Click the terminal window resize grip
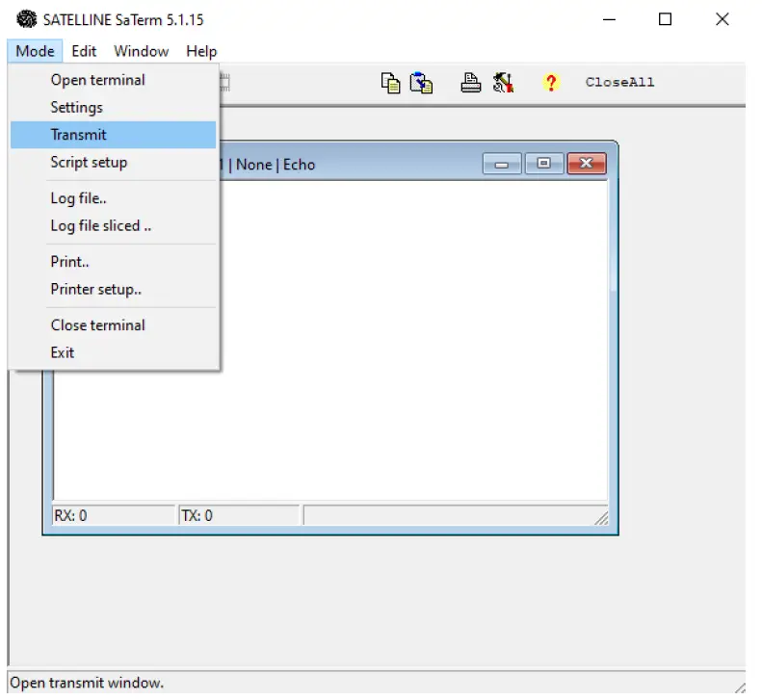Image resolution: width=762 pixels, height=700 pixels. [x=602, y=519]
